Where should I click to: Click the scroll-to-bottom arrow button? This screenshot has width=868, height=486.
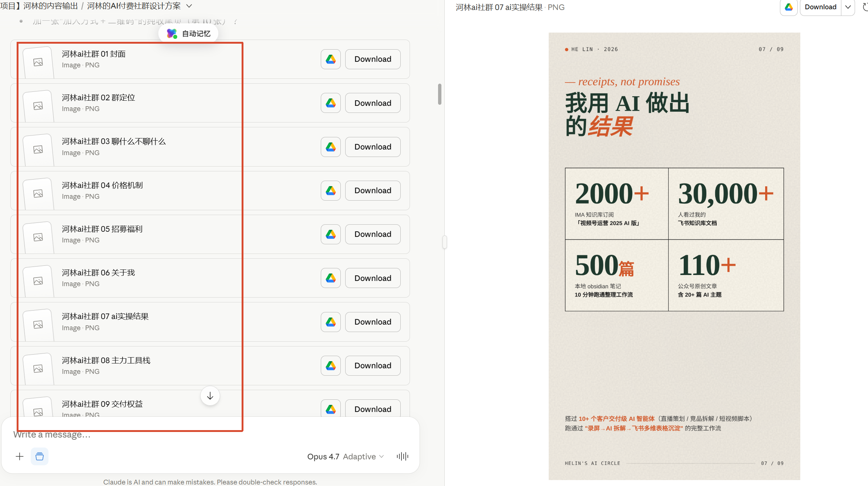pyautogui.click(x=210, y=396)
